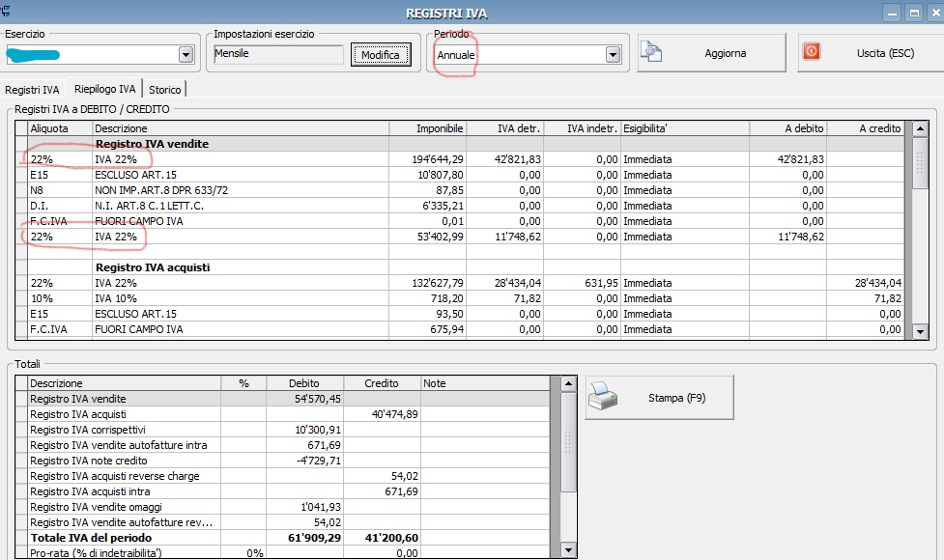Screen dimensions: 944x560
Task: Click the imponibile value 93,50
Action: 449,314
